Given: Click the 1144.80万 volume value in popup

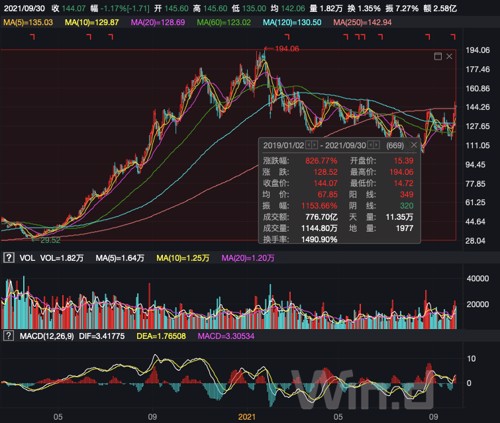Looking at the screenshot, I should (x=319, y=228).
